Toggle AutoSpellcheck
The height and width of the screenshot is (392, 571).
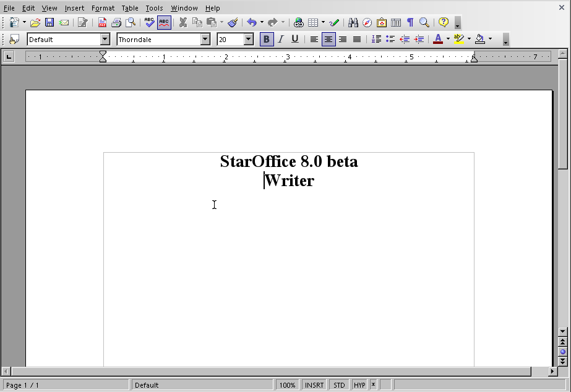coord(164,22)
